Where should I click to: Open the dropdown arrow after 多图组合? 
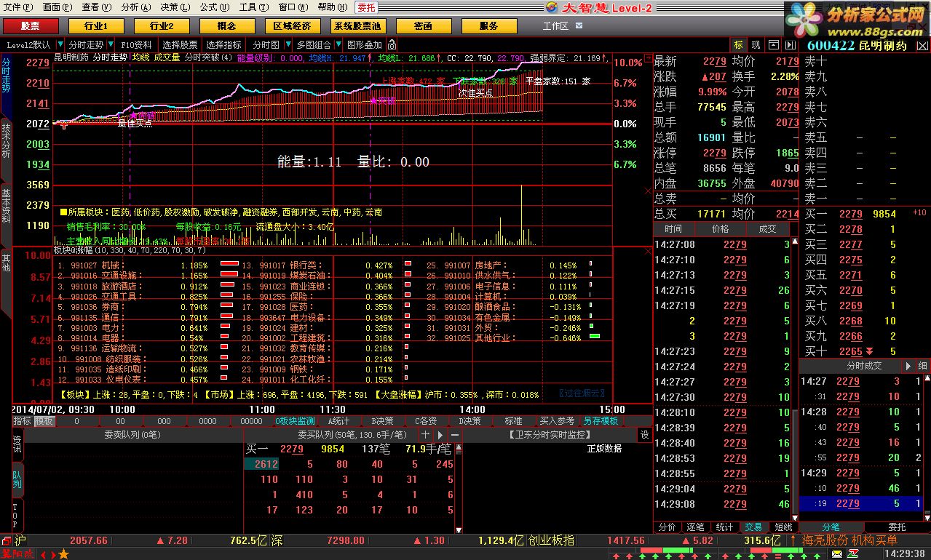pyautogui.click(x=338, y=45)
